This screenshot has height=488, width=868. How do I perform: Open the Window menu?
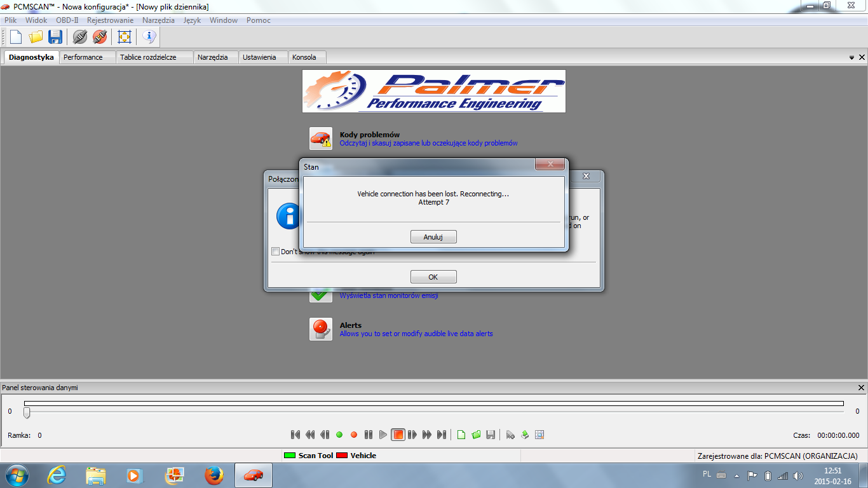(224, 20)
